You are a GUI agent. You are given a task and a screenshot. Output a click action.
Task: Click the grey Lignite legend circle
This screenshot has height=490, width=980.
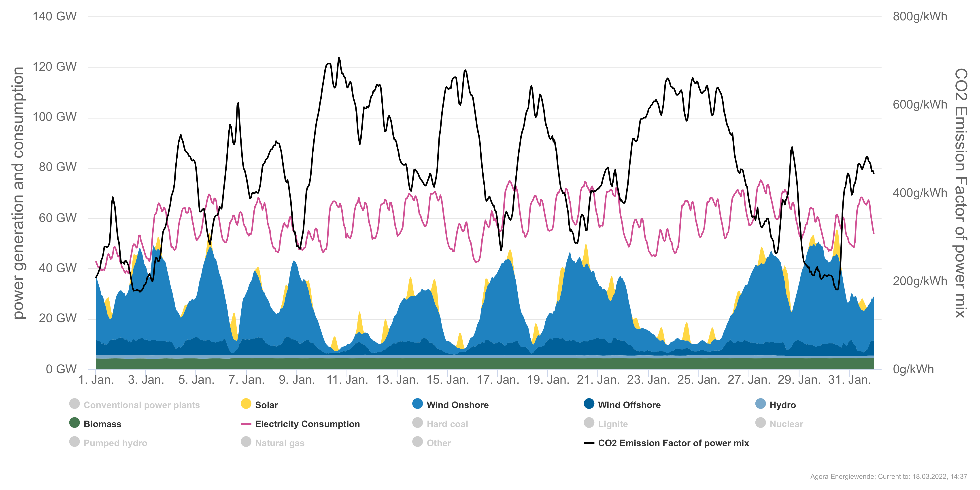pyautogui.click(x=589, y=423)
